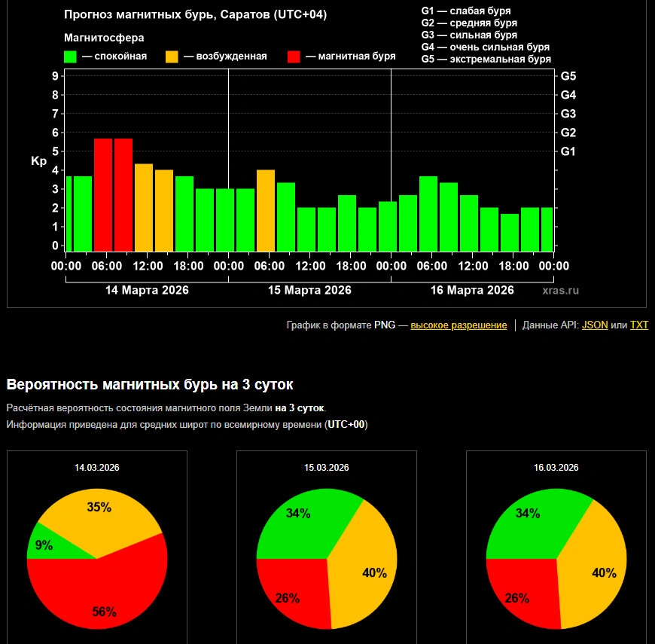Click the tallest green bar on 16 March

click(x=428, y=213)
